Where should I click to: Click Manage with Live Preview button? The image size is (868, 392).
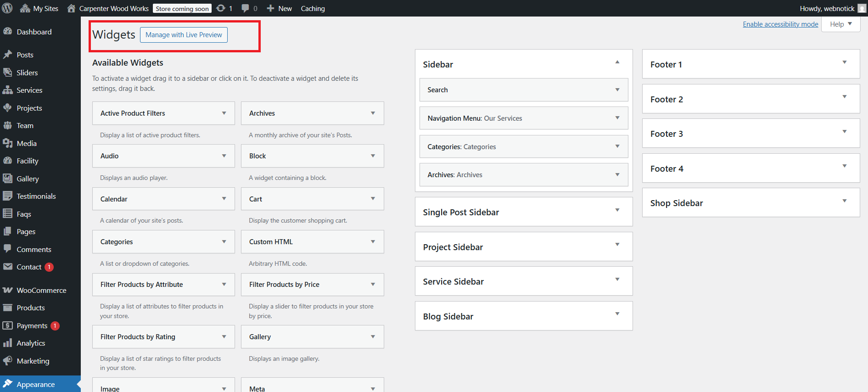(184, 35)
